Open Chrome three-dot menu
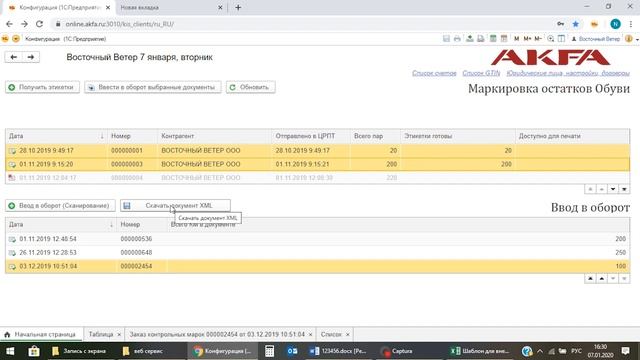640x360 pixels. point(631,24)
